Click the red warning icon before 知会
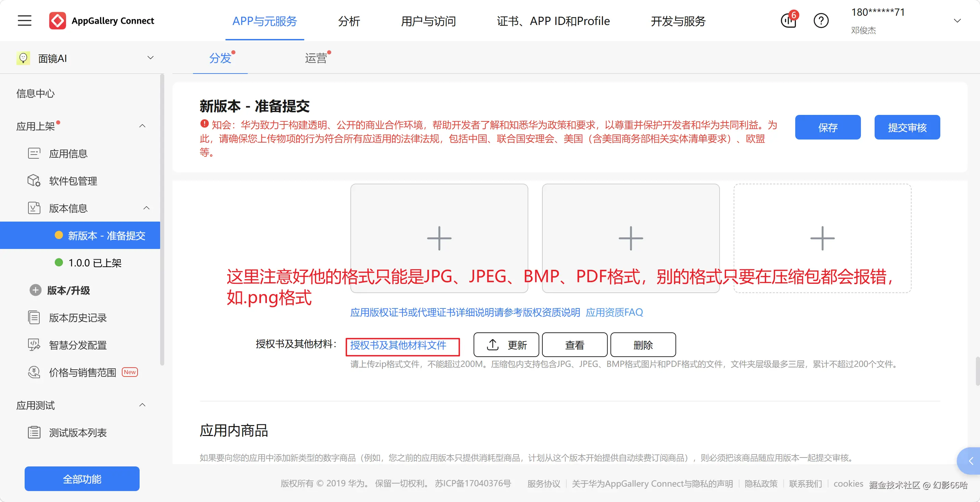 pos(204,124)
